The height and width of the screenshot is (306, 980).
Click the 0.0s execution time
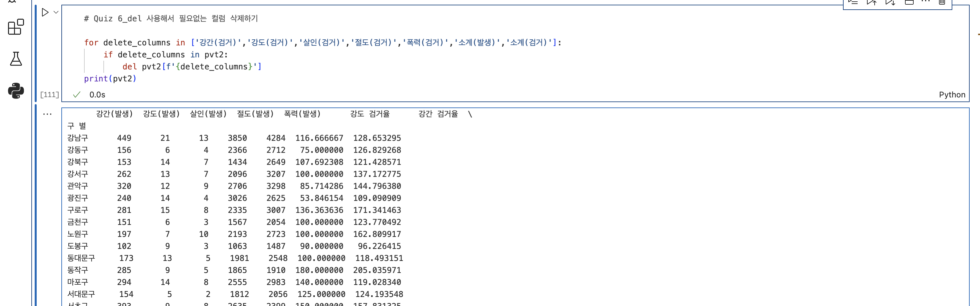[x=97, y=95]
